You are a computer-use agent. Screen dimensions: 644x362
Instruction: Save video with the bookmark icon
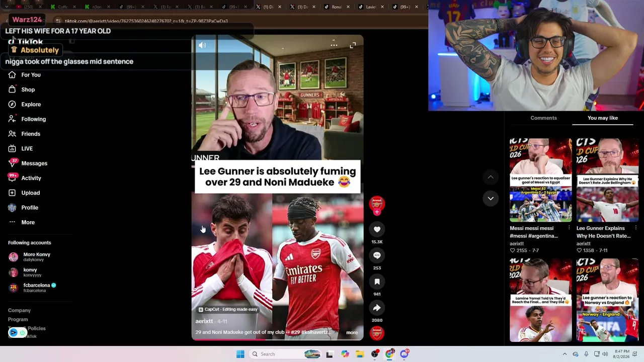tap(377, 282)
